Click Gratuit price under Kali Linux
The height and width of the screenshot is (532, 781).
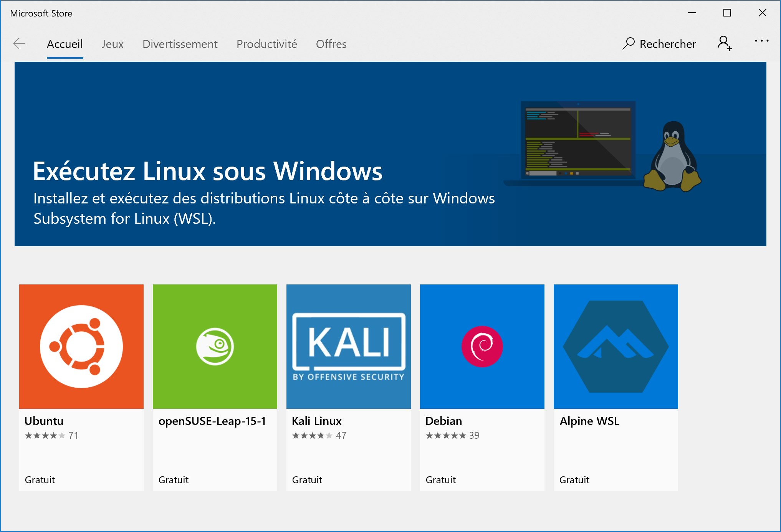[x=307, y=480]
